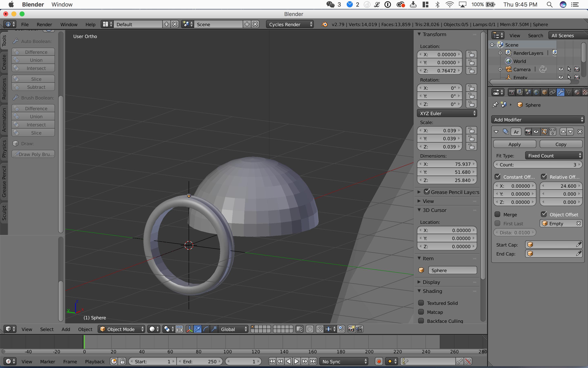The image size is (588, 368).
Task: Open the Object properties tab (orange cube)
Action: (x=544, y=92)
